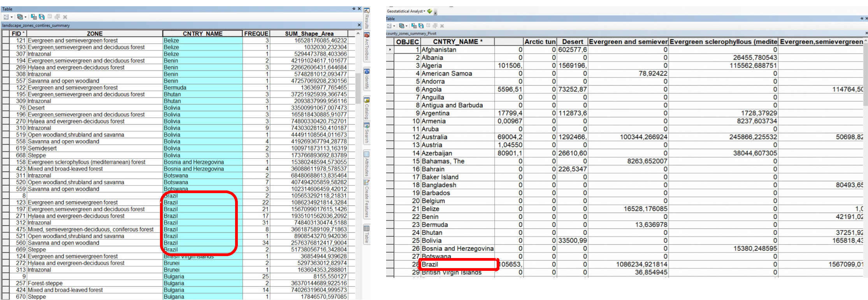Click left table vertical scrollbar up arrow
Screen dimensions: 868x300
358,34
